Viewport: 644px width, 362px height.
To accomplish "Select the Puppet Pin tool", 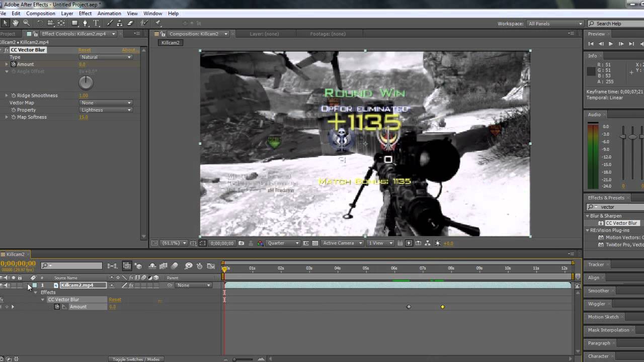I will click(158, 23).
